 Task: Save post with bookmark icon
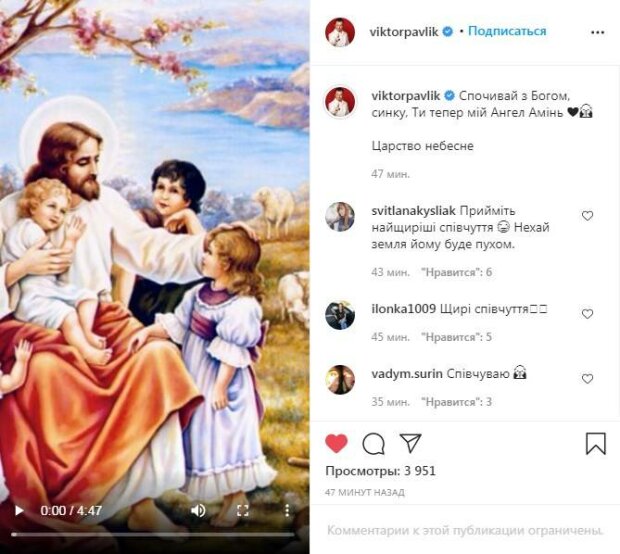click(x=595, y=443)
